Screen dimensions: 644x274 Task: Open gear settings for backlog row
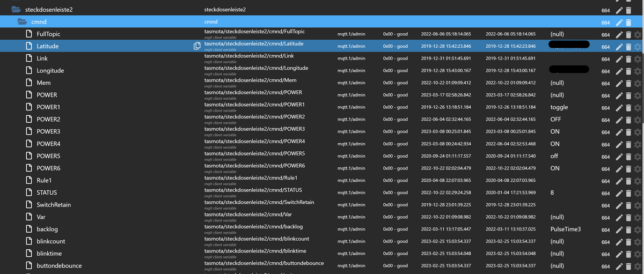[x=637, y=229]
